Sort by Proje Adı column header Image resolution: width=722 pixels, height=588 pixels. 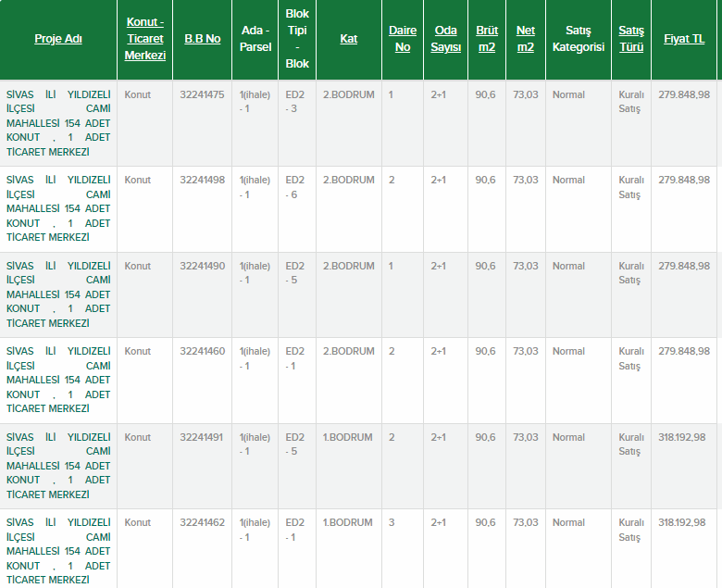(58, 39)
